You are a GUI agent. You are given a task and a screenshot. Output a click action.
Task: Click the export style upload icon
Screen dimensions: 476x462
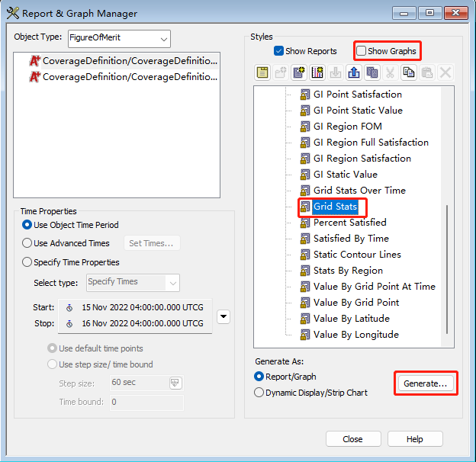tap(354, 72)
